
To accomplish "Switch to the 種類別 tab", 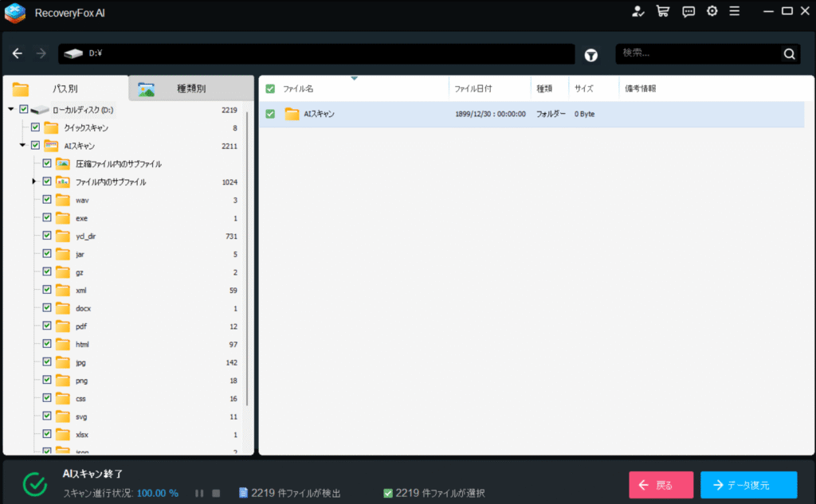I will coord(190,89).
